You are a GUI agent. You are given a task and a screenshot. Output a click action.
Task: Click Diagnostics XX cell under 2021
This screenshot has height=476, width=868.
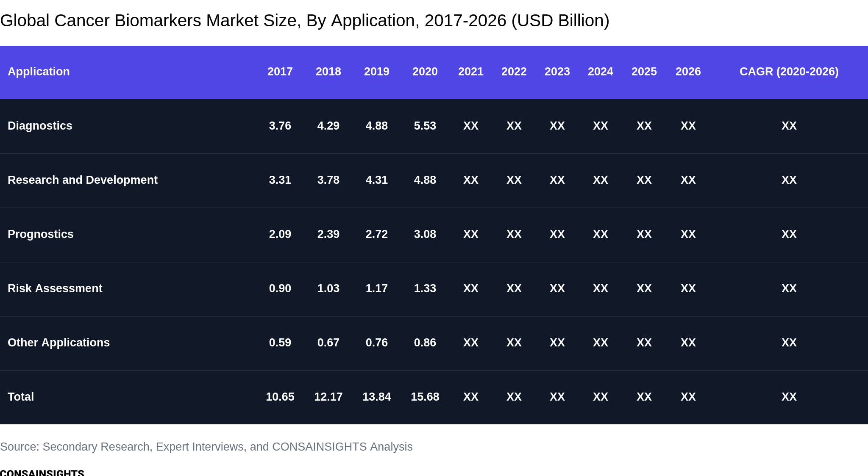[x=471, y=126]
